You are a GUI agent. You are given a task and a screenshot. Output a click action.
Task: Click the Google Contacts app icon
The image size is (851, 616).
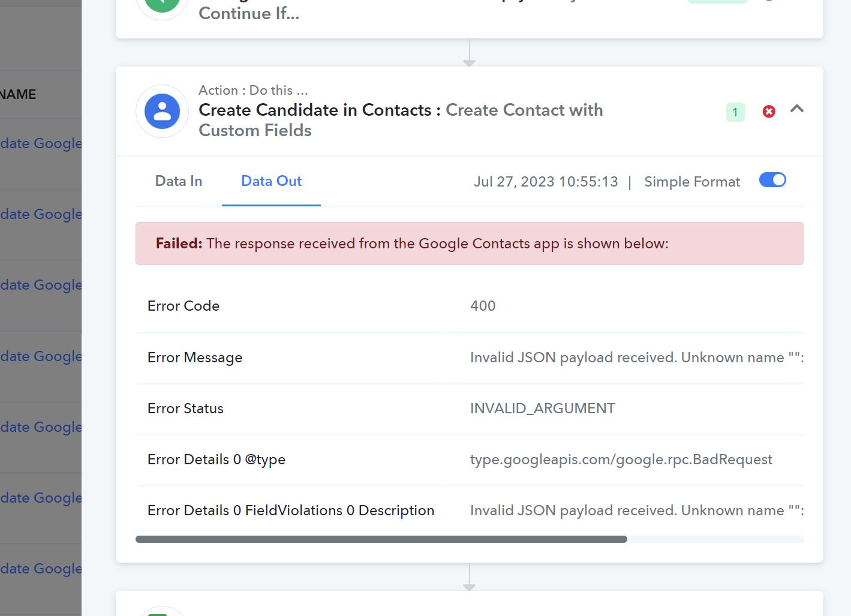(x=162, y=112)
